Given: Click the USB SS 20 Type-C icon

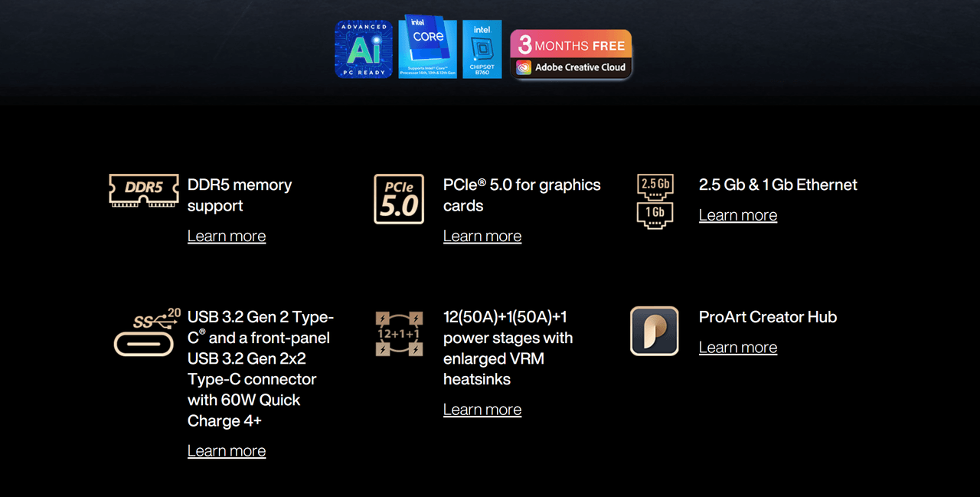Looking at the screenshot, I should click(x=147, y=332).
